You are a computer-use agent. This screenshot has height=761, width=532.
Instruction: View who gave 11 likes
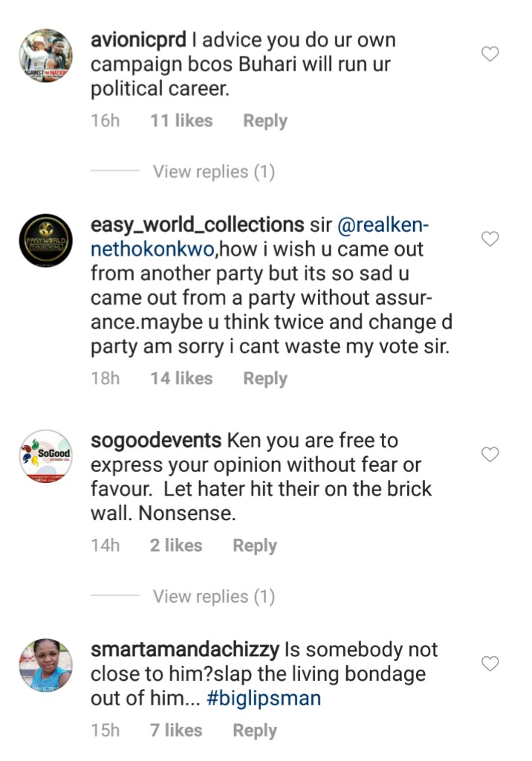(181, 121)
